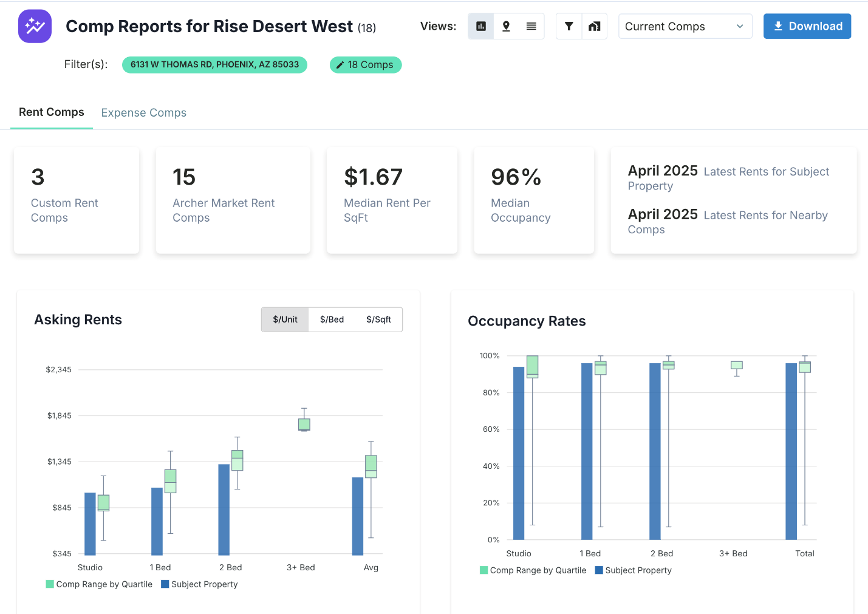Click the pencil icon on 18 Comps chip
Image resolution: width=868 pixels, height=614 pixels.
341,64
